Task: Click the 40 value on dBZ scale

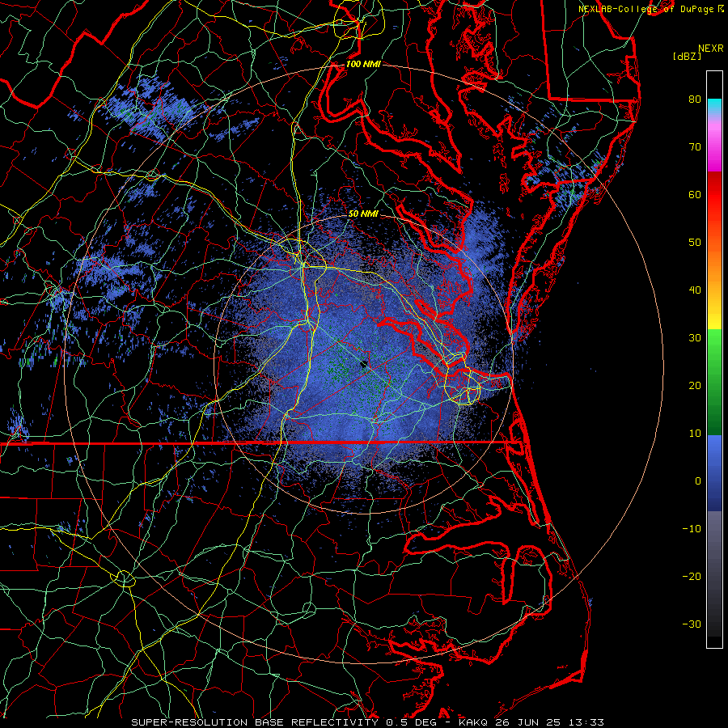Action: tap(695, 290)
